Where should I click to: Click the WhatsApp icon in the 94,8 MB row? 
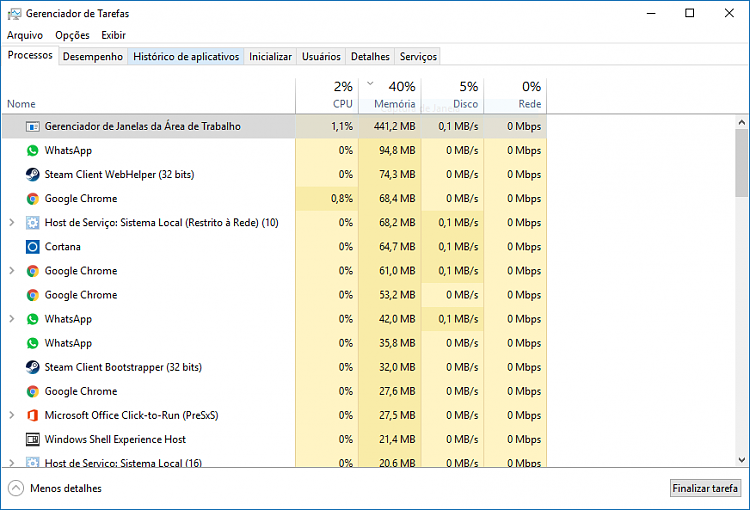pos(33,151)
